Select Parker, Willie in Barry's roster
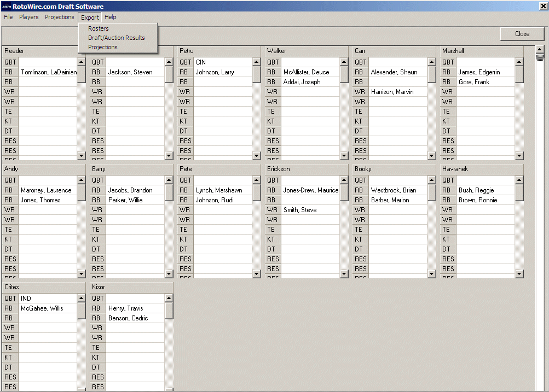 (135, 200)
